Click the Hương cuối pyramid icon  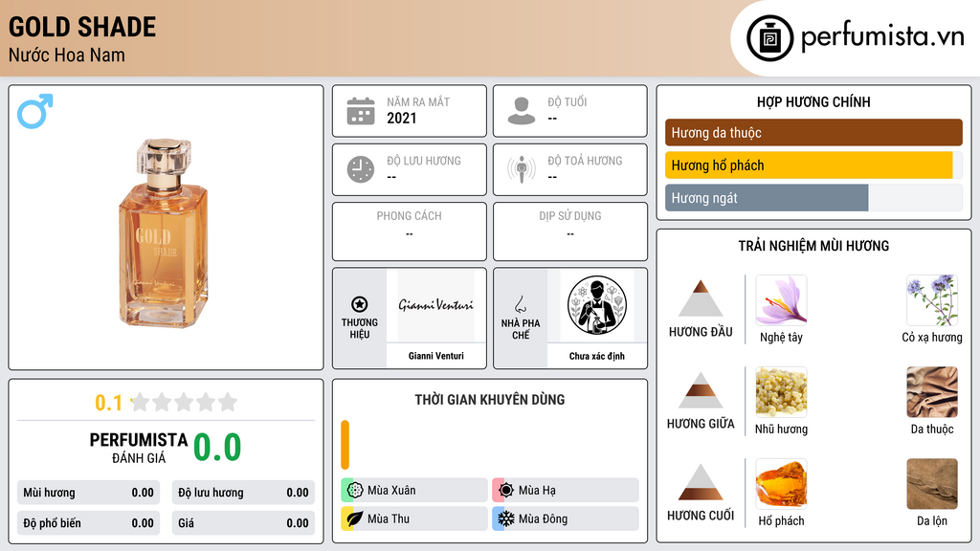click(x=701, y=482)
